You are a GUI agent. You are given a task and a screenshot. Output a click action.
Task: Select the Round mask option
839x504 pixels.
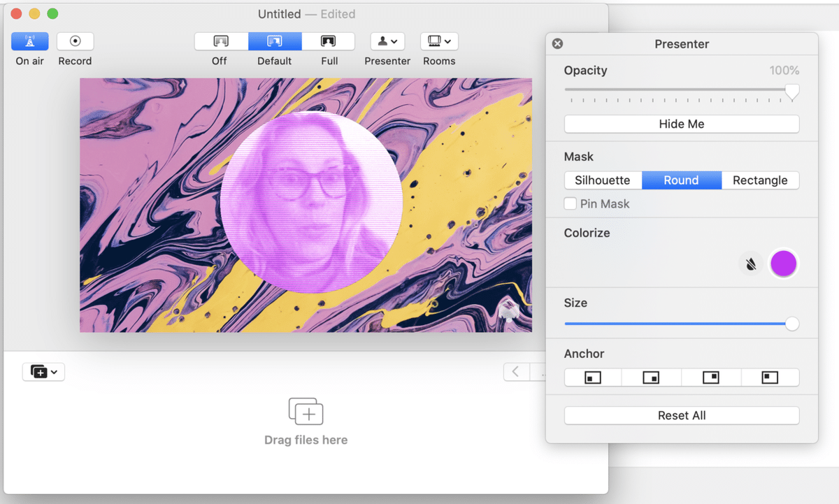coord(682,180)
